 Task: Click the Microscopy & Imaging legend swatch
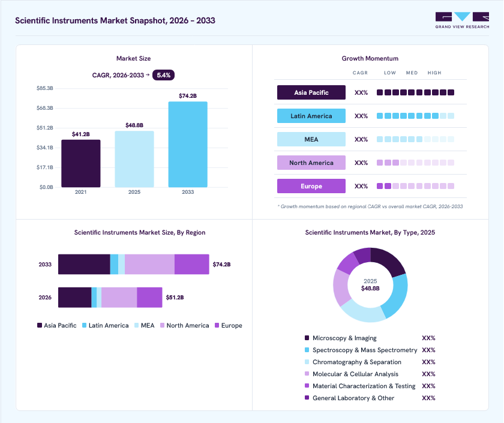(x=307, y=338)
